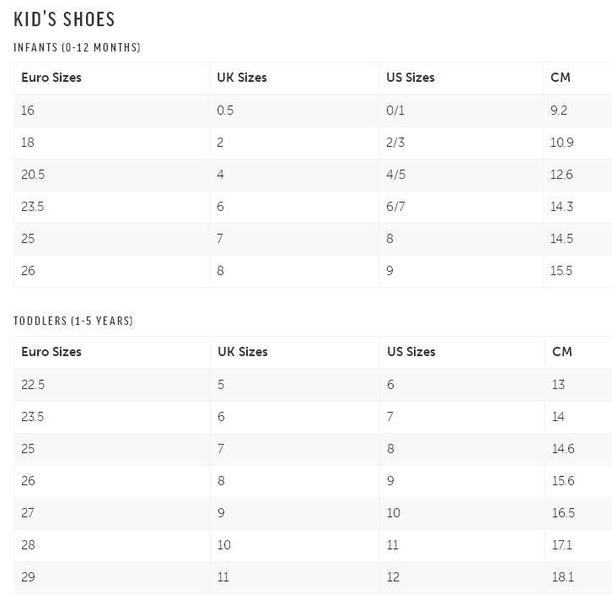Screen dimensions: 612x600
Task: Click Euro Sizes header in infants table
Action: coord(51,78)
